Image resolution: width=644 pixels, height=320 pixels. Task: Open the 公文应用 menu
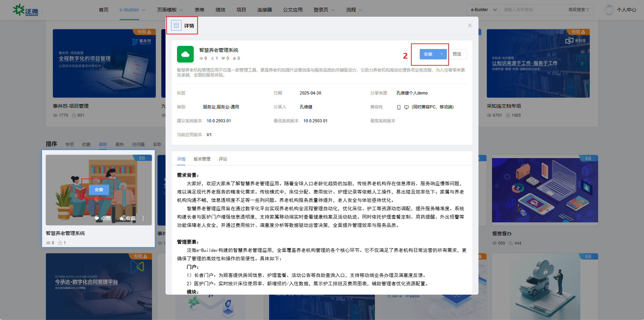pos(293,10)
